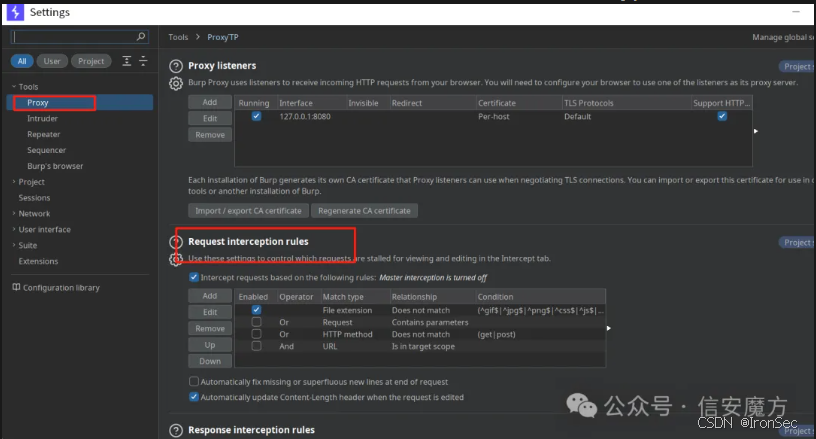Click Project setting badge for Request interception rules
This screenshot has height=439, width=816.
797,242
